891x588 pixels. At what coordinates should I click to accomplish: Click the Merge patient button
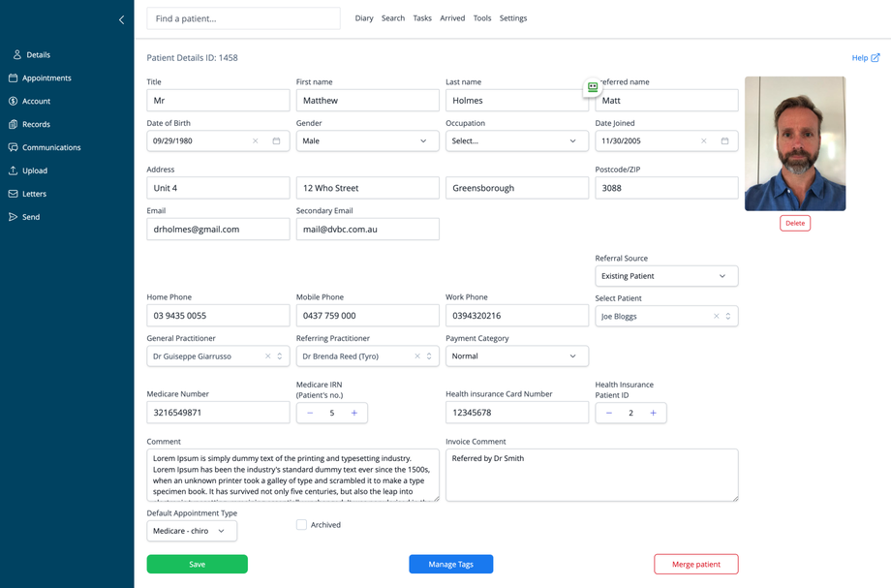[x=695, y=564]
